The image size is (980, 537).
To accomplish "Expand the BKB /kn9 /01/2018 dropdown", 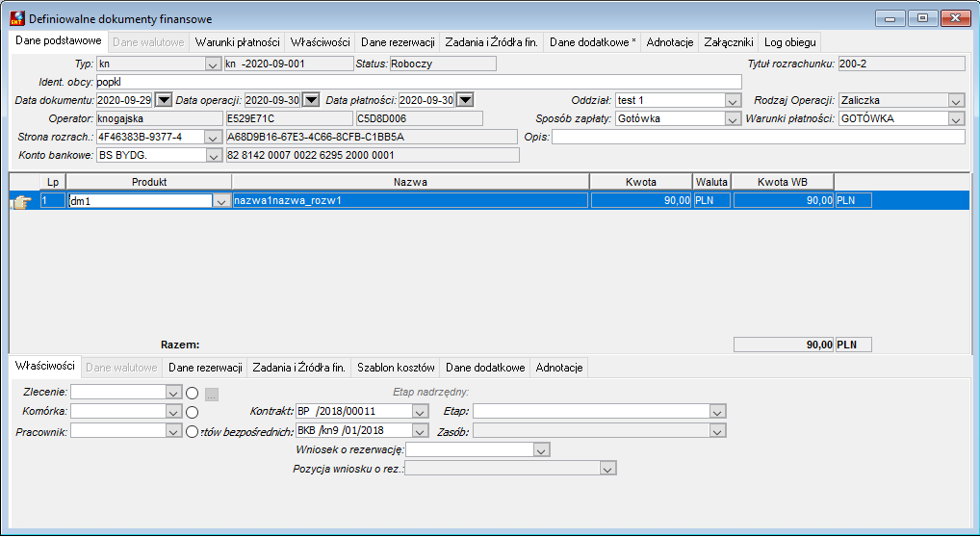I will [x=421, y=431].
